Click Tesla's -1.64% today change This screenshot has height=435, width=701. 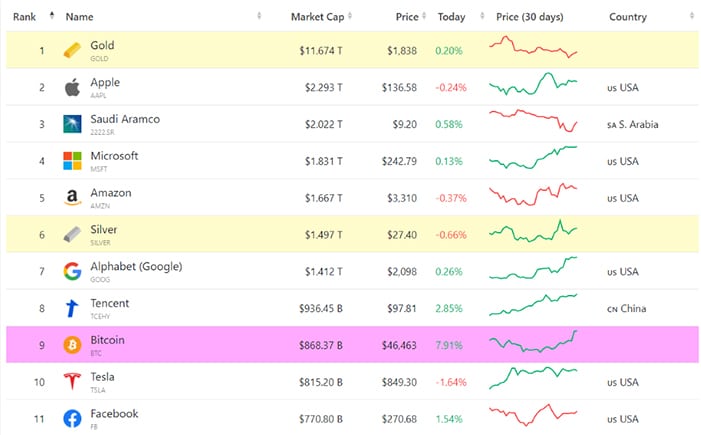(x=451, y=382)
